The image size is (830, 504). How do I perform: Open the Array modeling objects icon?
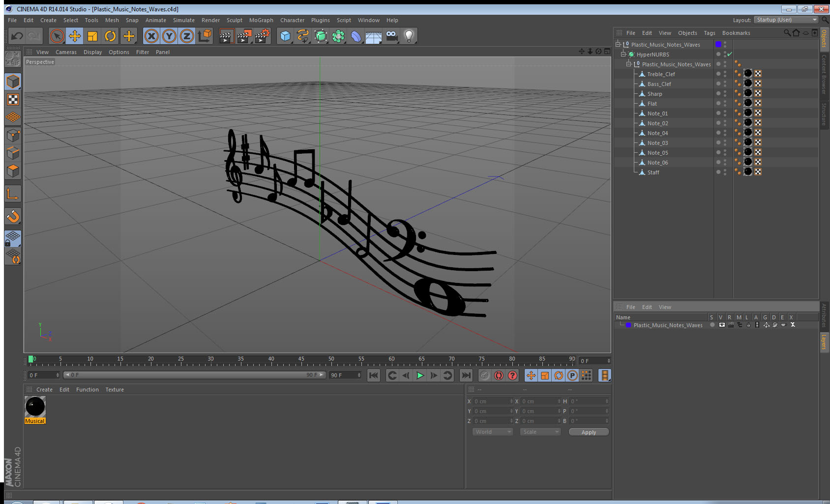click(338, 36)
